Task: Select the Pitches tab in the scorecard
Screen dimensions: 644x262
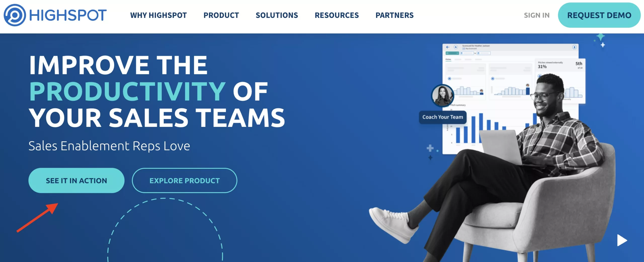Action: (448, 60)
